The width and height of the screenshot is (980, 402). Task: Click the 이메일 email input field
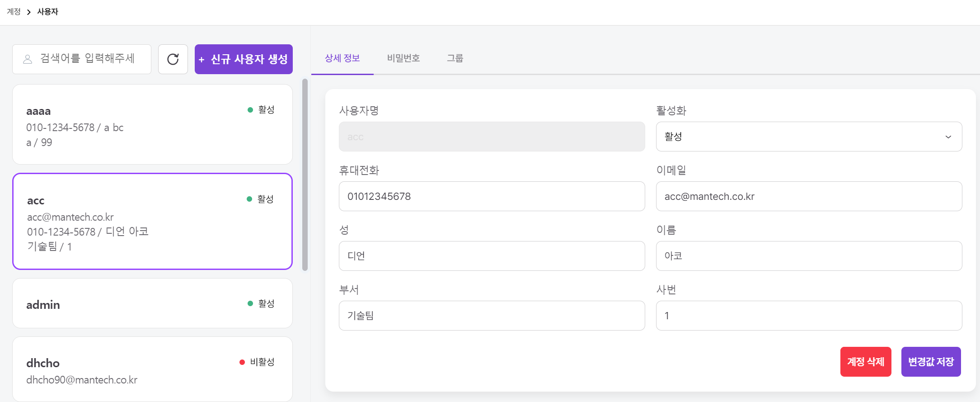809,196
